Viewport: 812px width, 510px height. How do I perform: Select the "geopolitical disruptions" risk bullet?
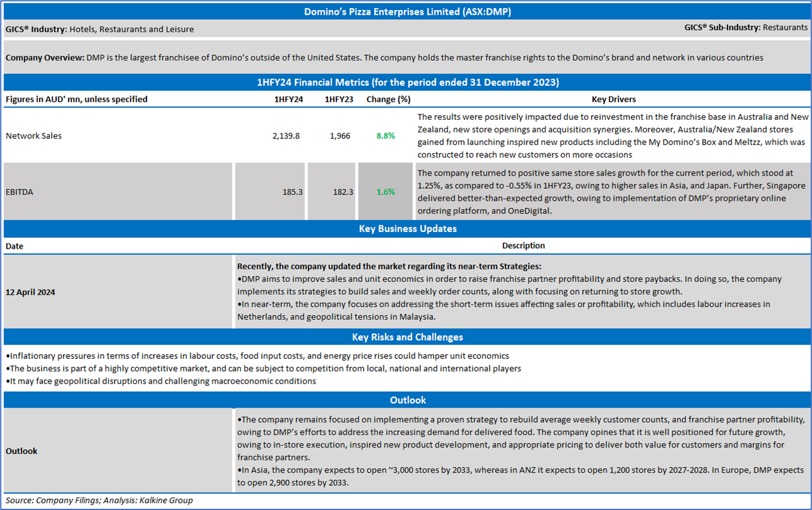161,381
